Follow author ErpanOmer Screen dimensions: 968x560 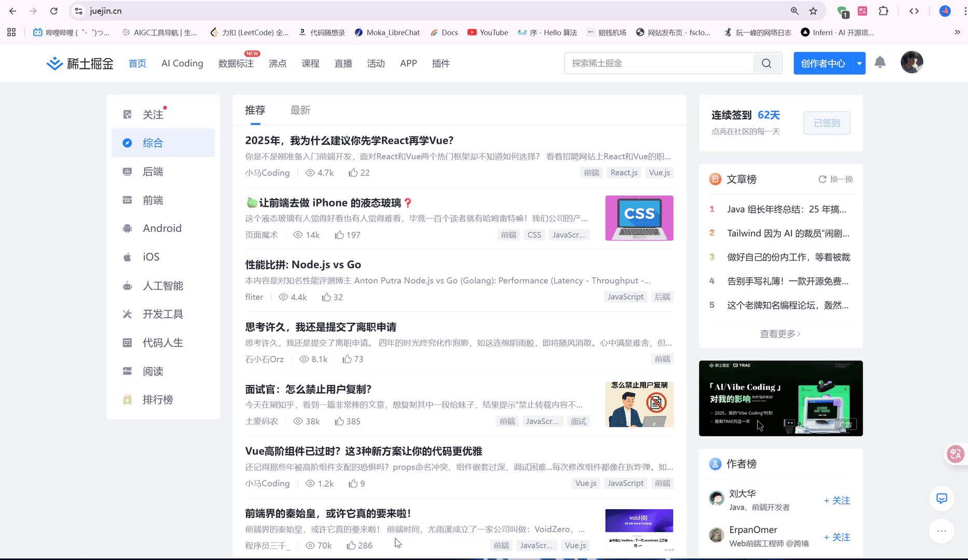click(837, 537)
